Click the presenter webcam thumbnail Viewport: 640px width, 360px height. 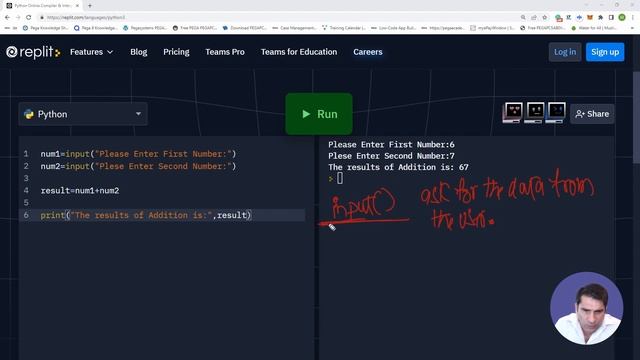point(587,309)
